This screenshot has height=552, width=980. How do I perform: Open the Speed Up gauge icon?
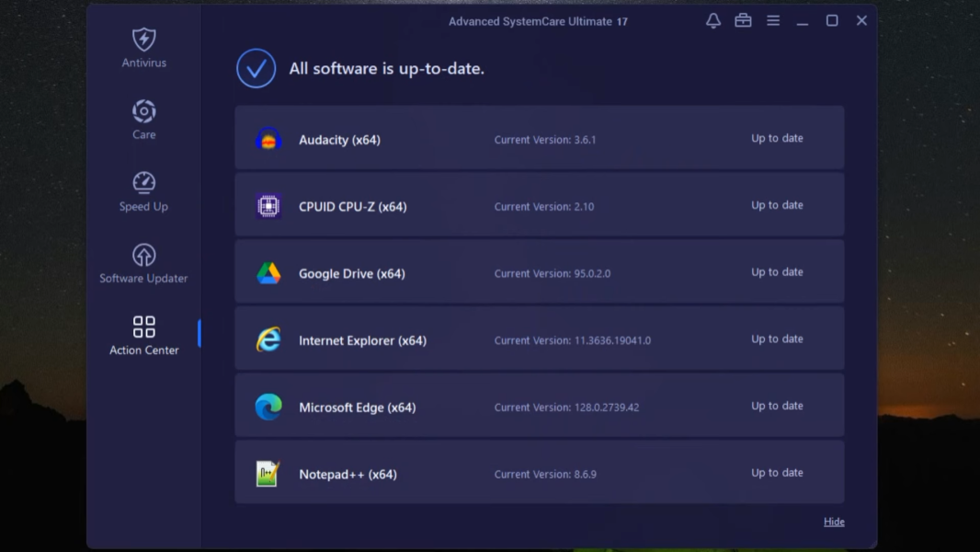(143, 182)
